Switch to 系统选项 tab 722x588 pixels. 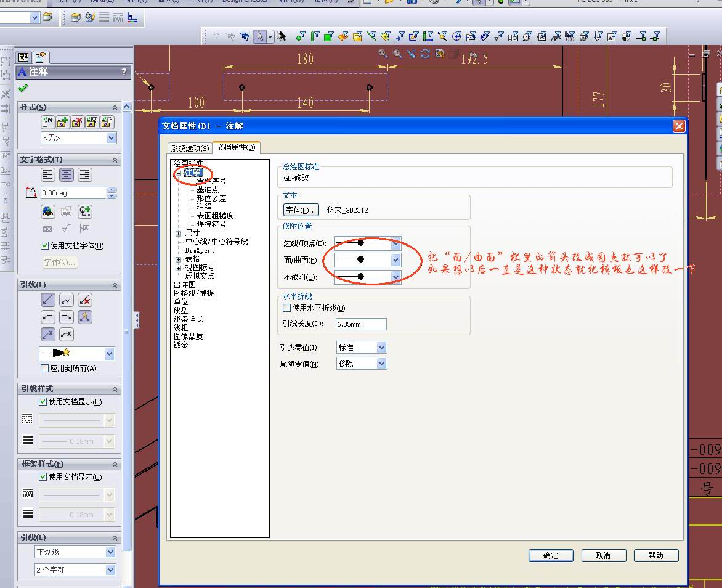click(x=190, y=148)
